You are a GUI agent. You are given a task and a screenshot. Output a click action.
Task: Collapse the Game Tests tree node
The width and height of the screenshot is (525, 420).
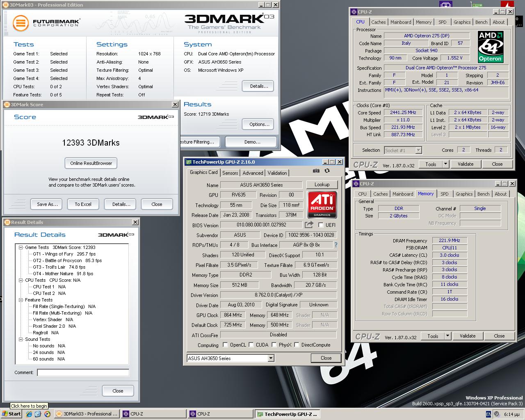click(21, 247)
